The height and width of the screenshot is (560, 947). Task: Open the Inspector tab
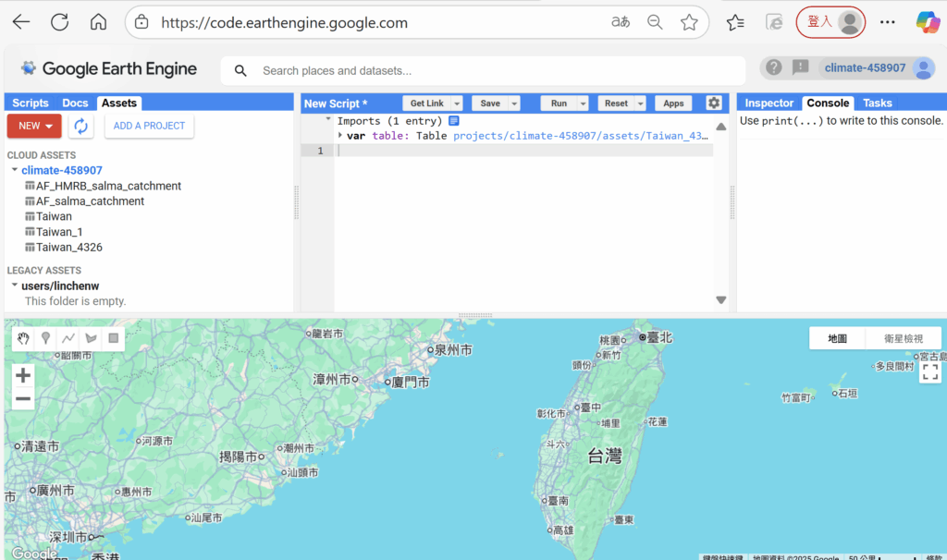769,103
